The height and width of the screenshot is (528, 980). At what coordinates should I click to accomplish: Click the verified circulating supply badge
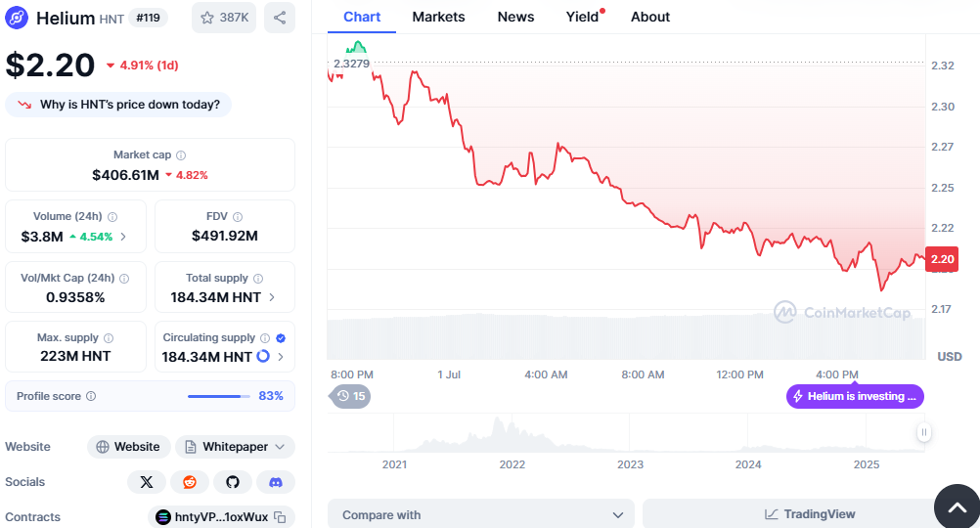coord(281,338)
